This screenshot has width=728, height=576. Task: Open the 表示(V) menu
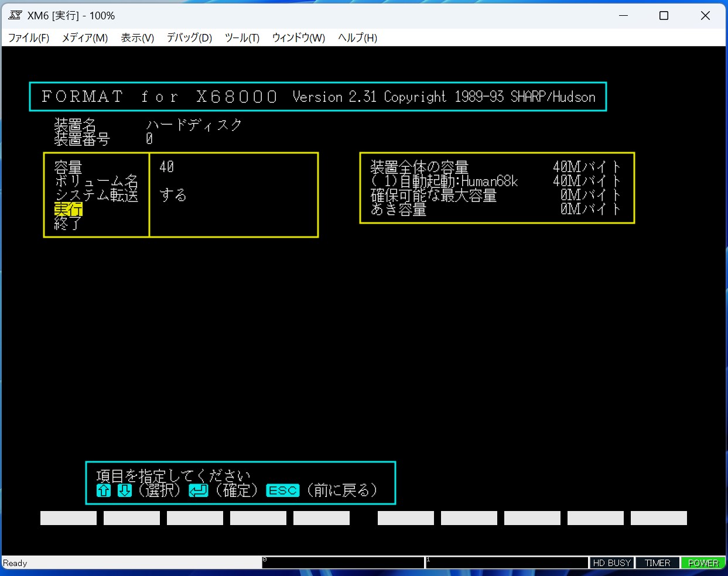(137, 38)
